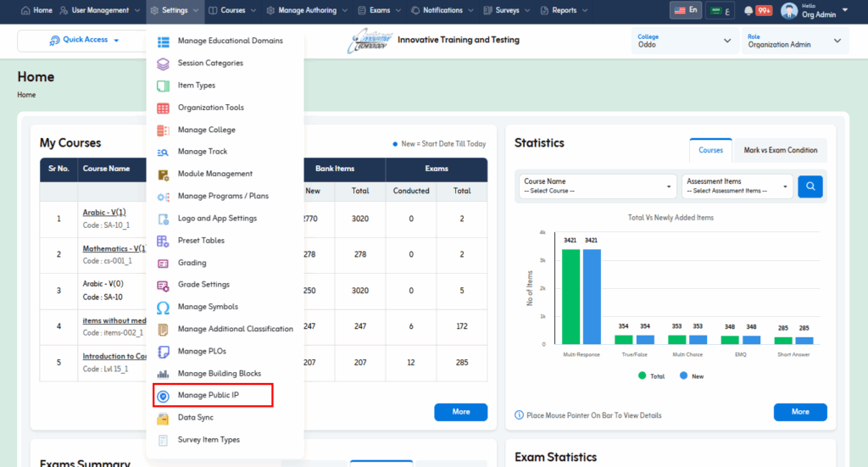This screenshot has height=467, width=868.
Task: Switch language to Arabic flag
Action: pyautogui.click(x=721, y=11)
